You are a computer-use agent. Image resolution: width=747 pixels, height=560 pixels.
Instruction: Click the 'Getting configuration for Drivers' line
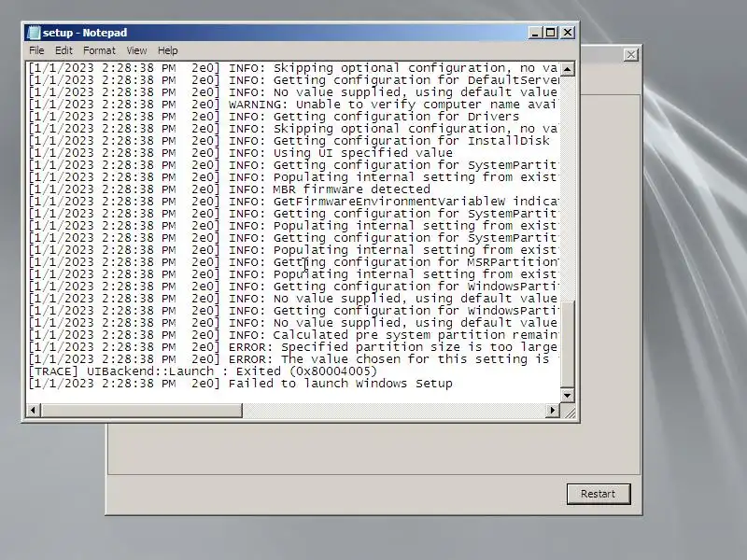[x=274, y=117]
